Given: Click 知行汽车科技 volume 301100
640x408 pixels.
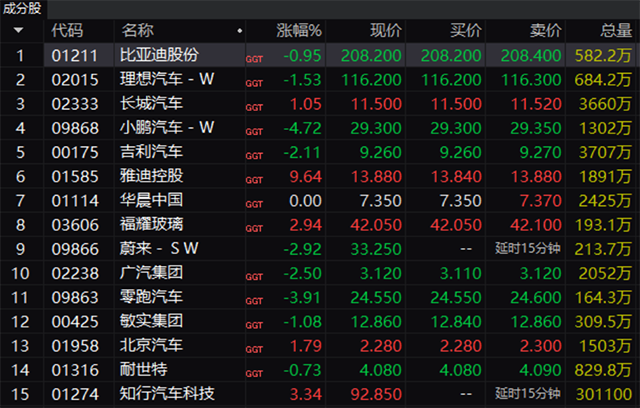Looking at the screenshot, I should [604, 395].
